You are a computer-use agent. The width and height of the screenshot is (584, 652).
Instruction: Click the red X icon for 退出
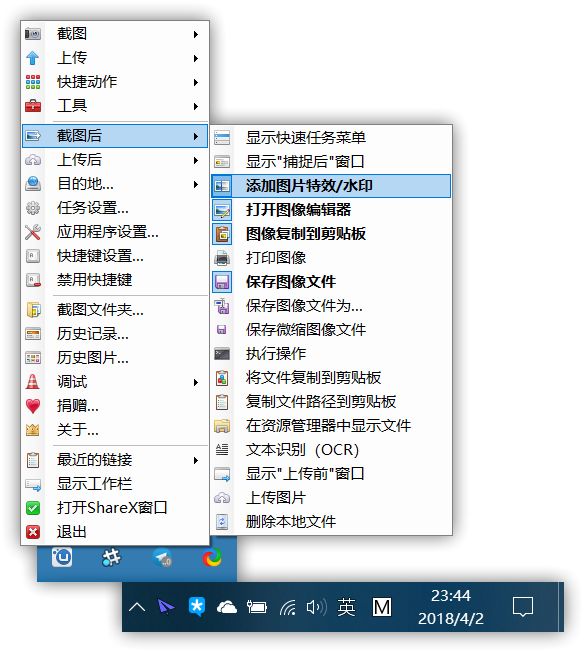click(x=33, y=532)
